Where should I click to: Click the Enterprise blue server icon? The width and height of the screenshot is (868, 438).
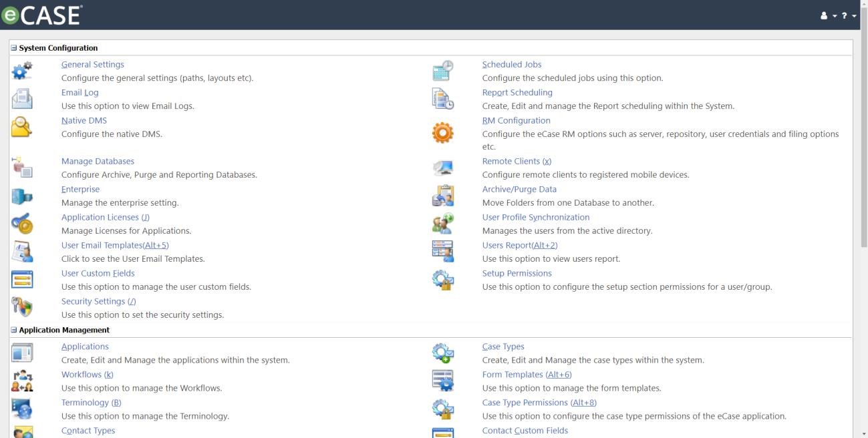pyautogui.click(x=22, y=196)
